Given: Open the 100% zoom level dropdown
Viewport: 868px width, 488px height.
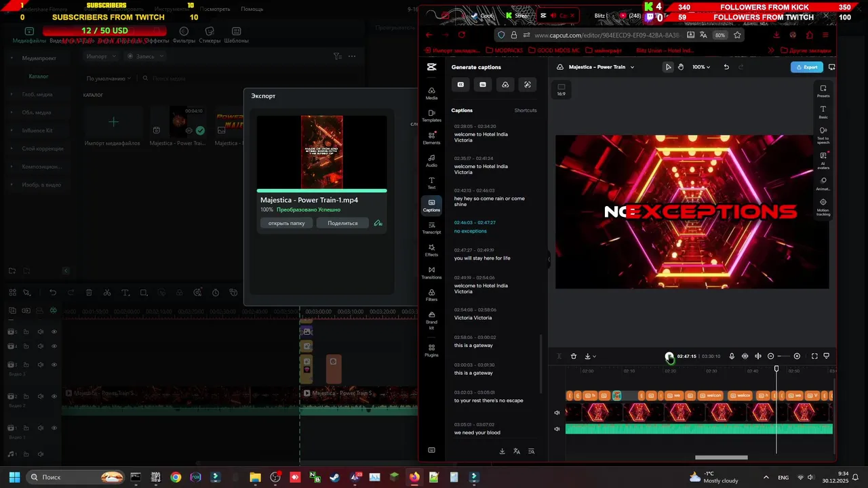Looking at the screenshot, I should [x=701, y=67].
